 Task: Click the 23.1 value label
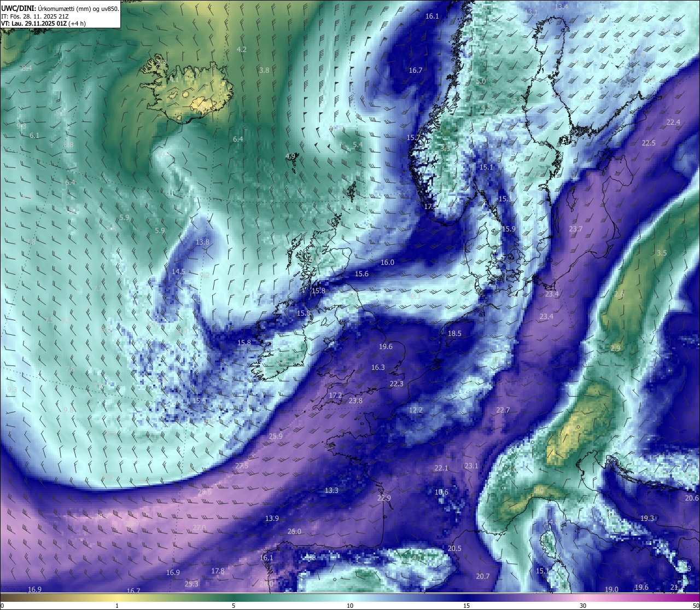[x=471, y=466]
